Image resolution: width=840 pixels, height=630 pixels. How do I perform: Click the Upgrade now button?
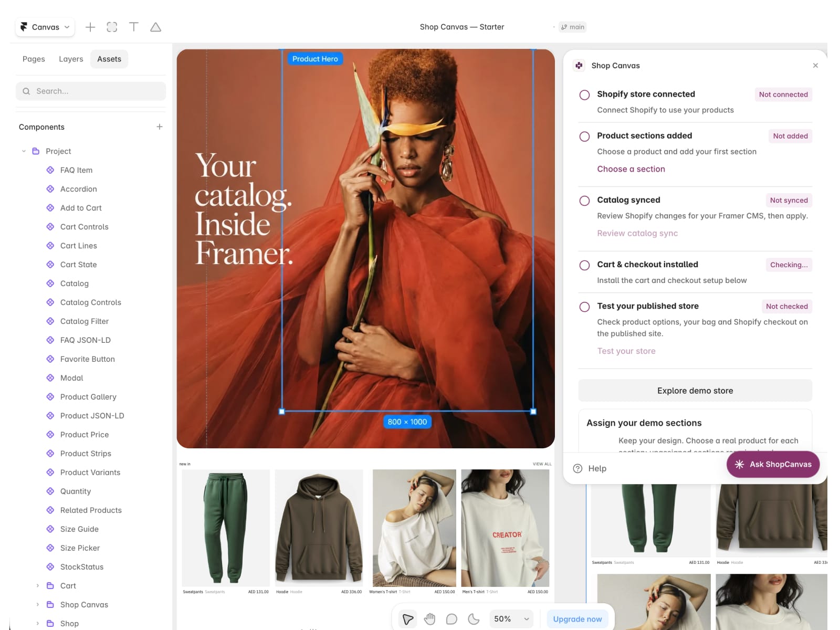577,619
